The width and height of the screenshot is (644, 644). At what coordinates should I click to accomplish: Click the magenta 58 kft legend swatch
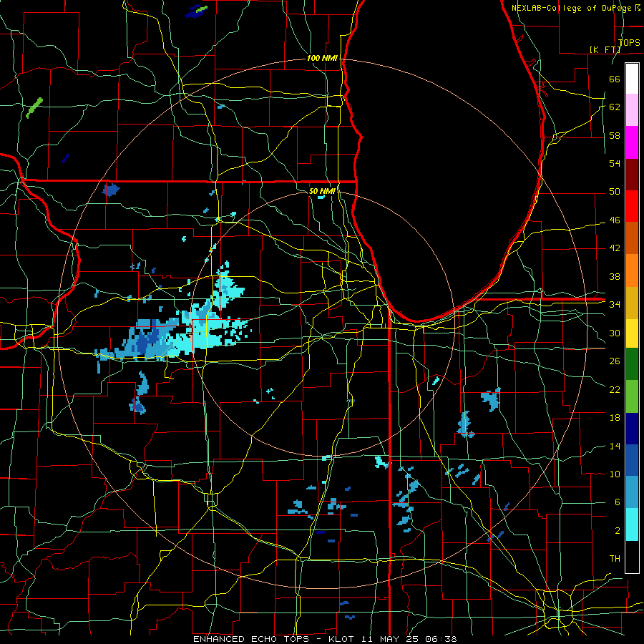click(632, 142)
